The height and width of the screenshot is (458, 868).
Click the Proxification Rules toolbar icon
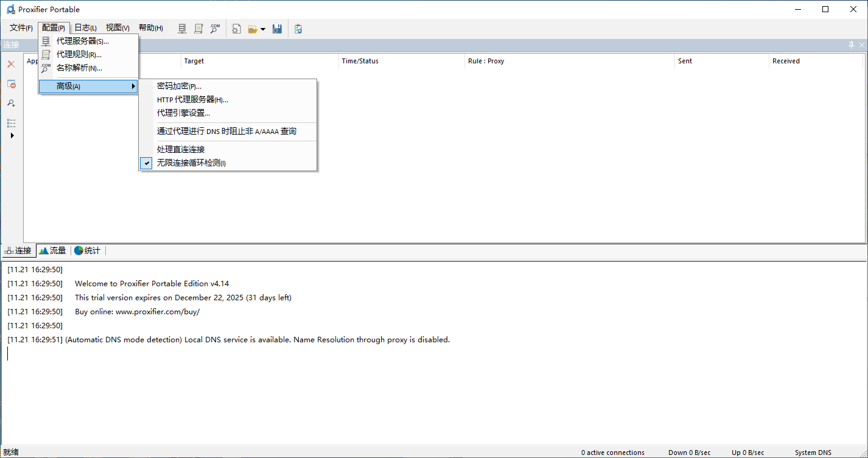click(x=198, y=29)
